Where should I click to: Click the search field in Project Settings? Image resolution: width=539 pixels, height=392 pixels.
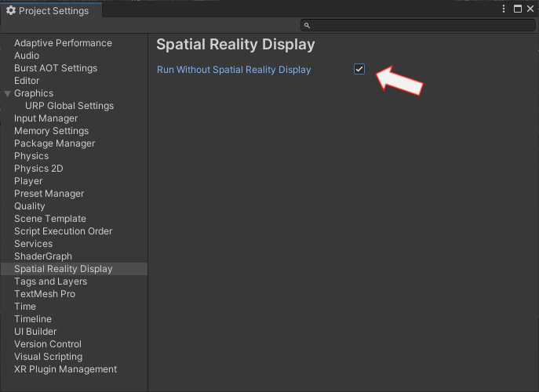(x=420, y=25)
